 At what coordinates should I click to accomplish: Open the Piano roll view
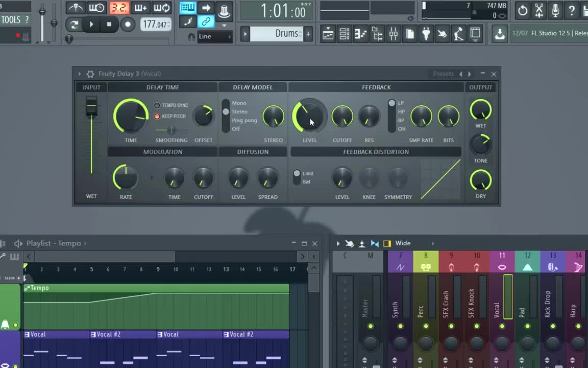click(x=361, y=34)
